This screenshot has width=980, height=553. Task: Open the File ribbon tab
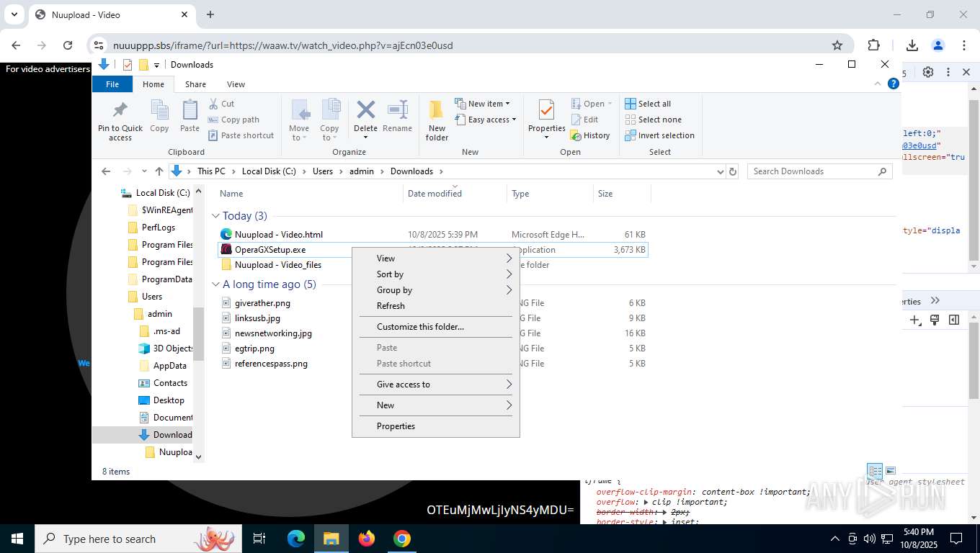click(112, 84)
